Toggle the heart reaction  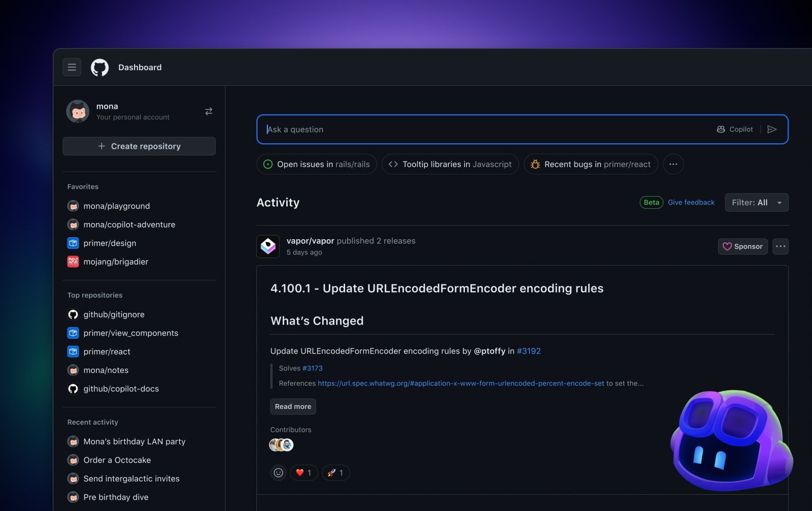click(x=304, y=473)
